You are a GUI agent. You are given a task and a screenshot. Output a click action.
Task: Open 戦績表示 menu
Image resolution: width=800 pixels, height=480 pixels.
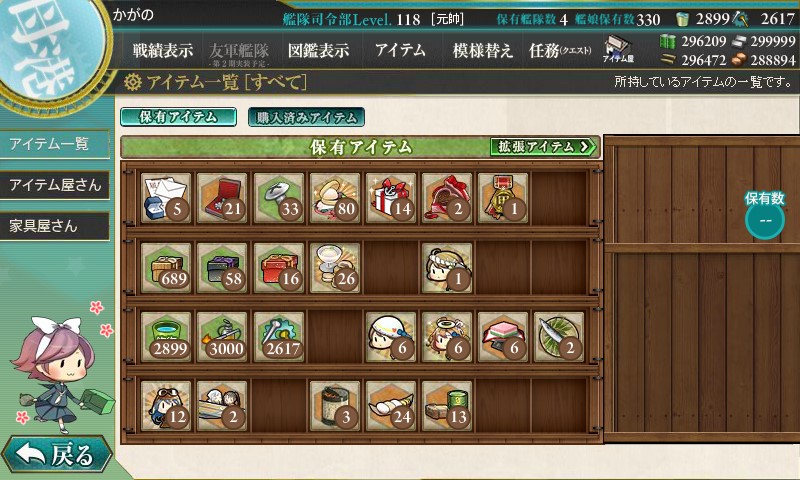coord(163,50)
